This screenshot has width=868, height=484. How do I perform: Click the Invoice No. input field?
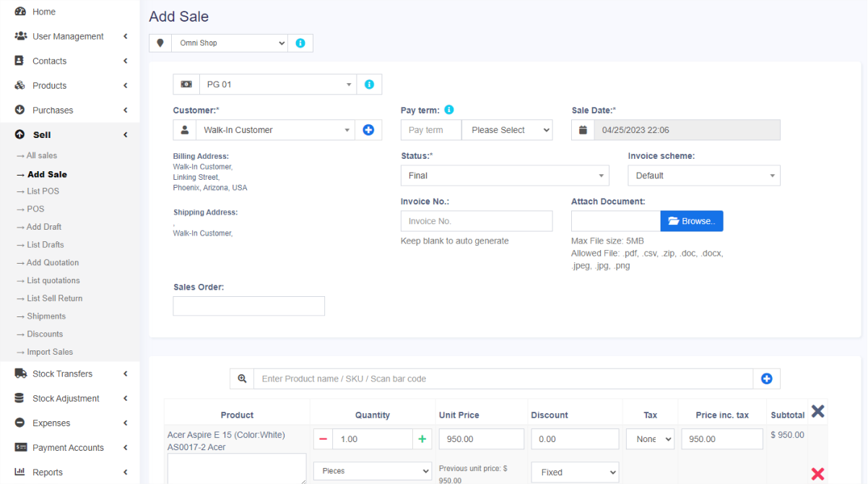pos(477,221)
